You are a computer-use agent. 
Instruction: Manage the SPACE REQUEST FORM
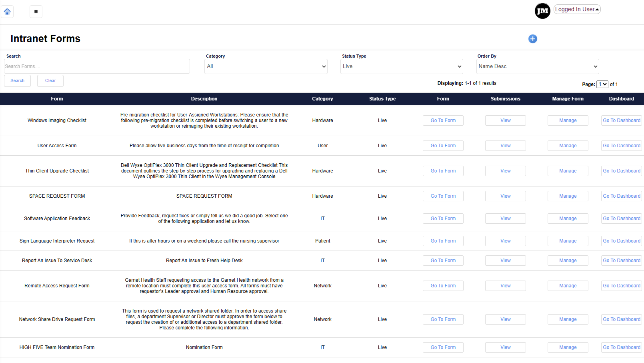coord(568,196)
